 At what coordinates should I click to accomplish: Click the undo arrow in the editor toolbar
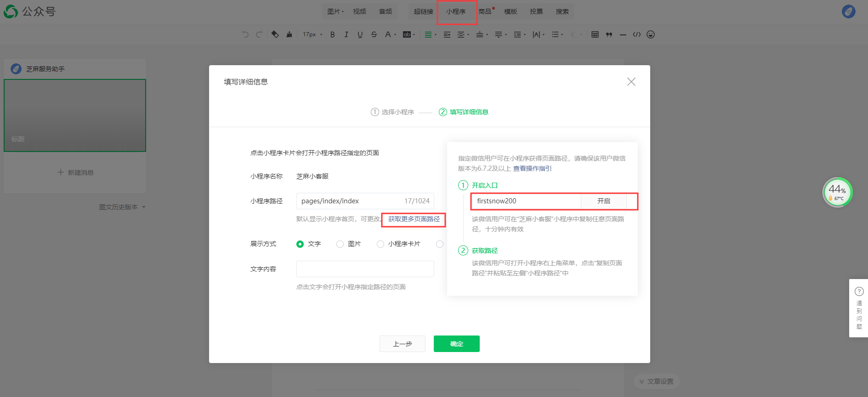coord(245,34)
